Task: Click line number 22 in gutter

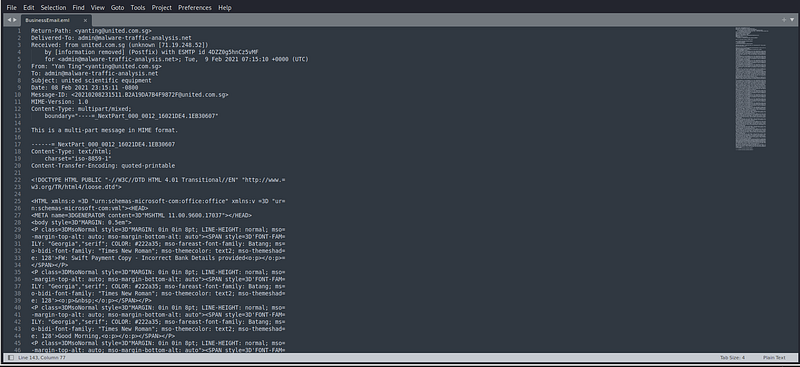Action: [18, 180]
